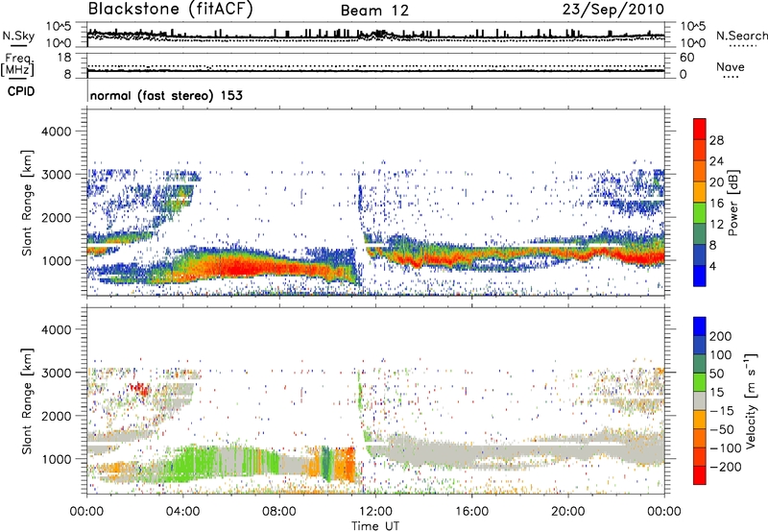The width and height of the screenshot is (768, 532).
Task: Click the date '23/Sep/2010'
Action: point(613,9)
